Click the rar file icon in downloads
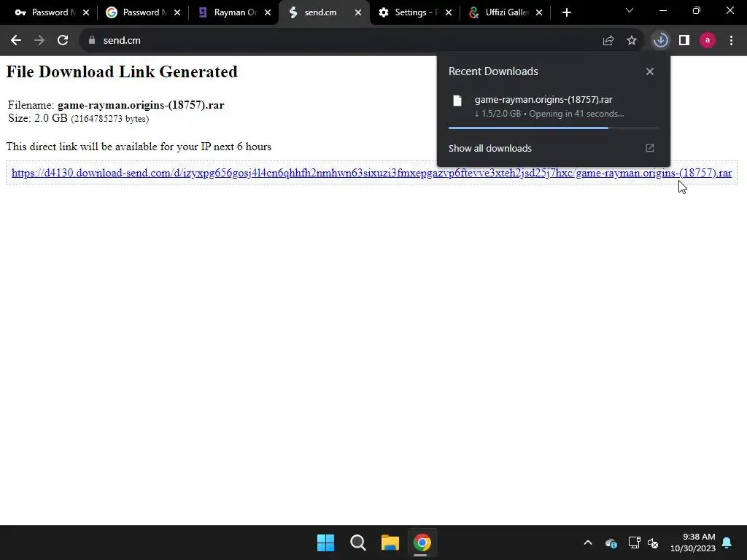This screenshot has height=560, width=747. click(x=457, y=101)
